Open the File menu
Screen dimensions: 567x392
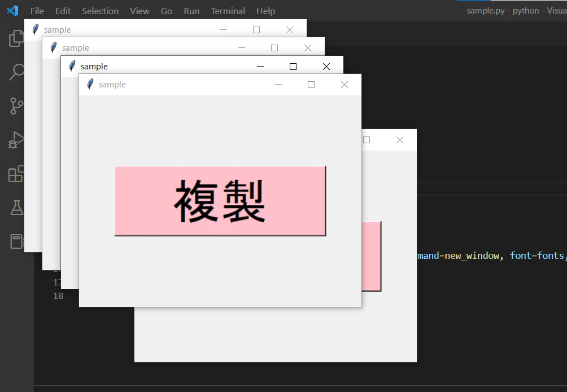pyautogui.click(x=37, y=11)
